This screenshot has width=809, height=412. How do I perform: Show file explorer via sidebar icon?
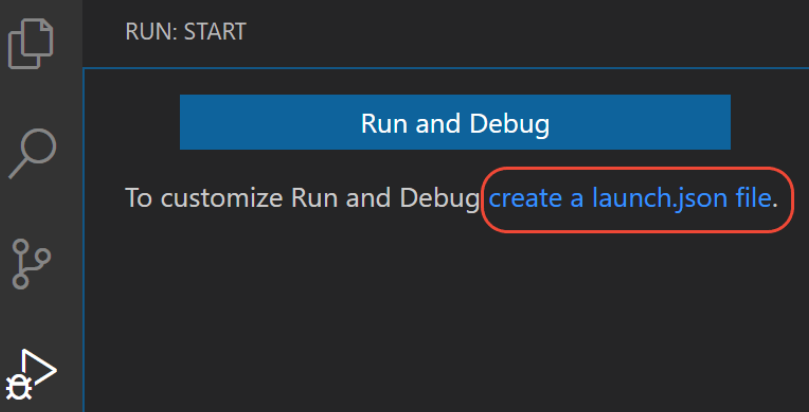tap(31, 42)
